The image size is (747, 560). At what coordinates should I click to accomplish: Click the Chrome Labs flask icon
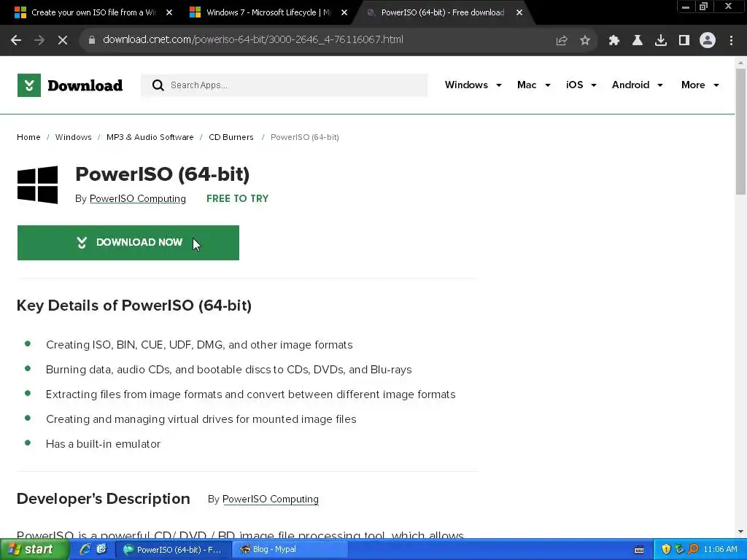(638, 41)
